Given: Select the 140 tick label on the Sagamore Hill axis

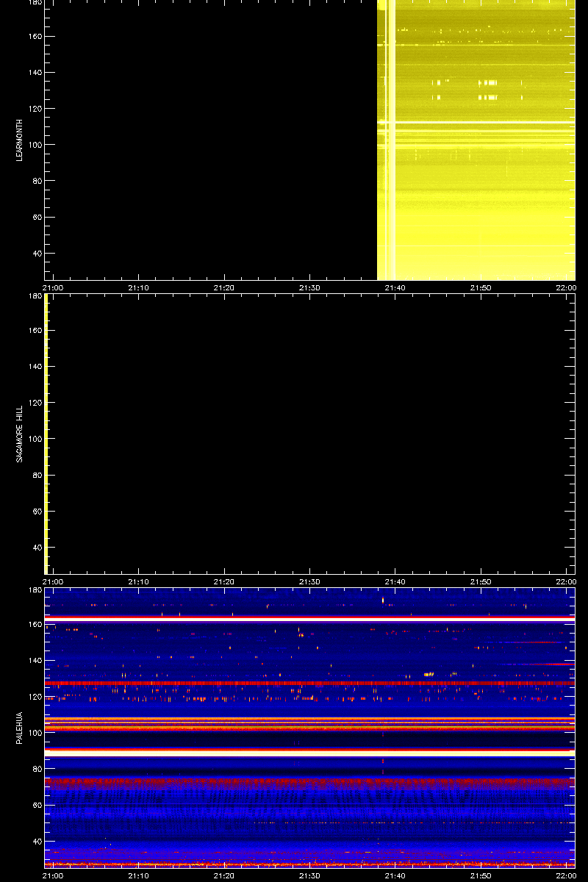Looking at the screenshot, I should [x=34, y=367].
